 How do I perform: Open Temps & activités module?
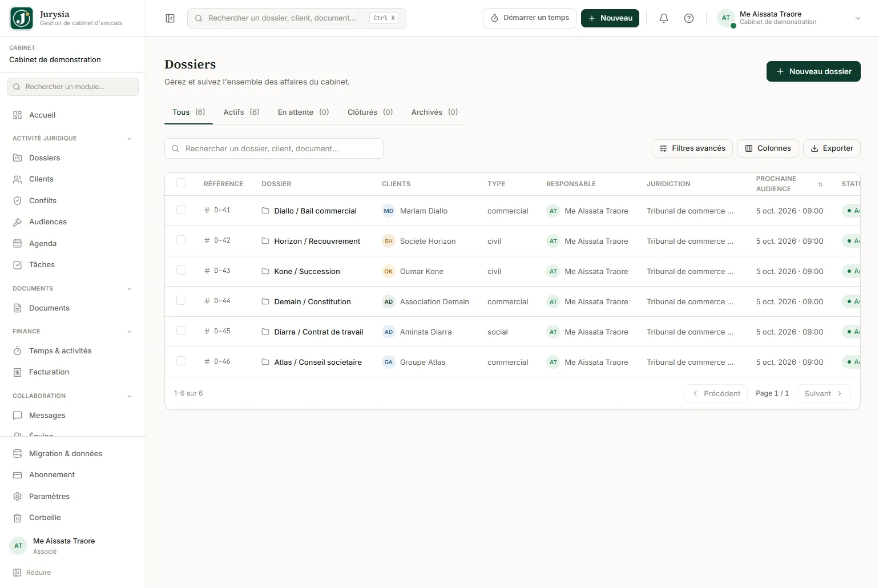click(x=72, y=351)
